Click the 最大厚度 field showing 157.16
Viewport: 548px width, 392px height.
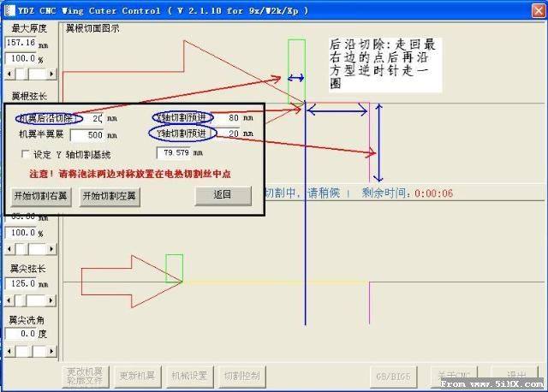[x=21, y=43]
